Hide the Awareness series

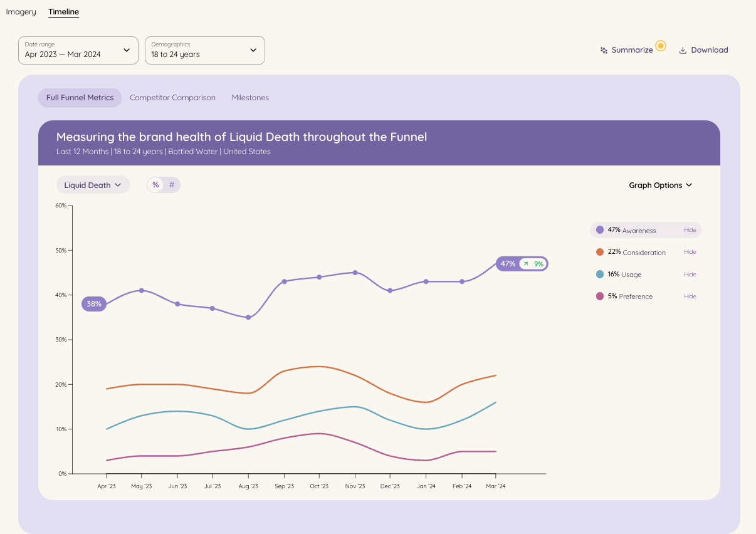pos(690,230)
